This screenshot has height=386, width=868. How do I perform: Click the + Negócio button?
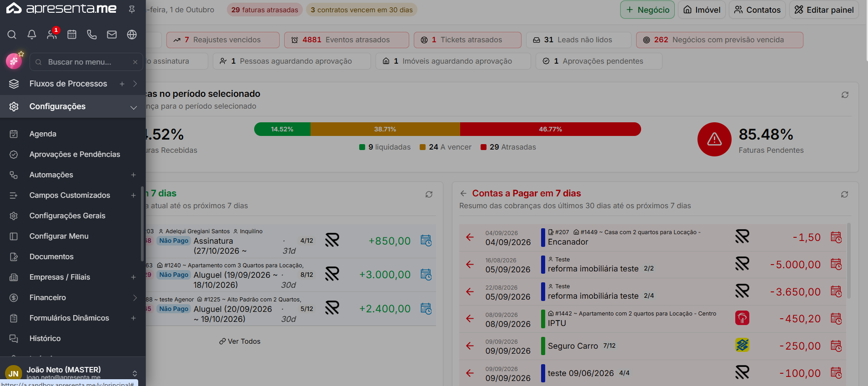(647, 10)
